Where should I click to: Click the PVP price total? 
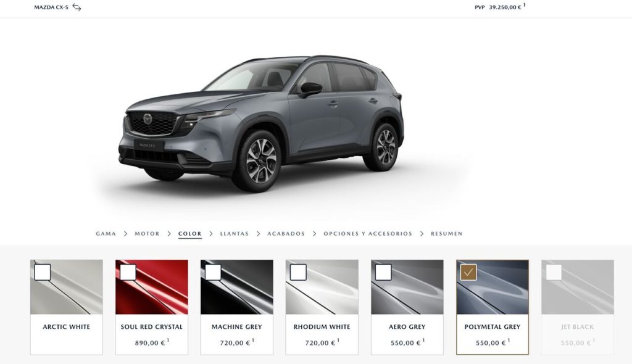click(x=500, y=7)
